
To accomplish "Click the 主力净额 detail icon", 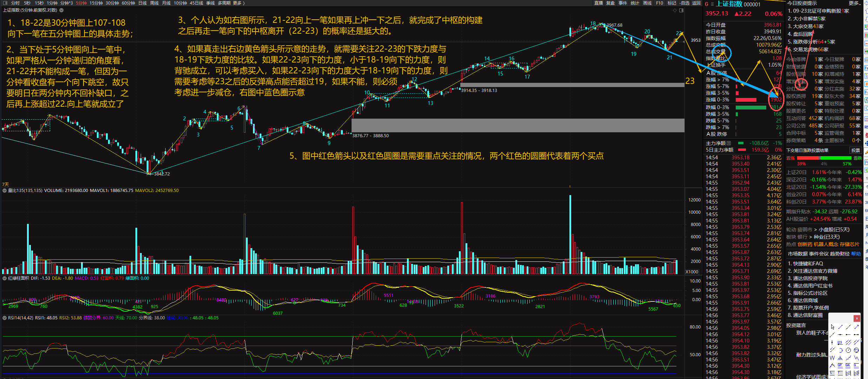I will click(x=729, y=143).
